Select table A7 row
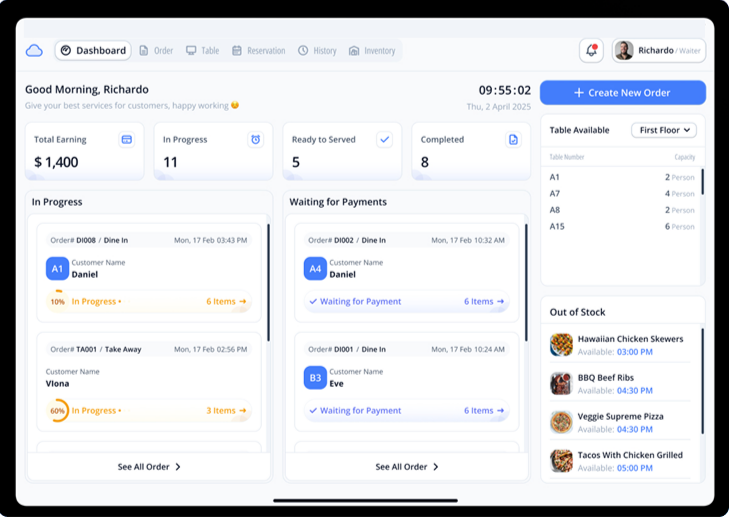 tap(622, 194)
